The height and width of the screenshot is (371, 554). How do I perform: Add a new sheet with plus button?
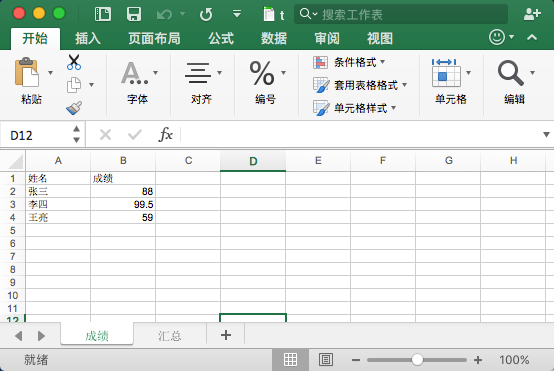coord(226,335)
